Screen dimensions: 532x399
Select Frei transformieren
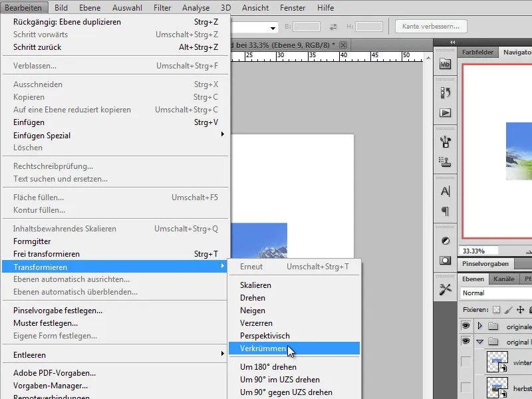[x=116, y=254]
